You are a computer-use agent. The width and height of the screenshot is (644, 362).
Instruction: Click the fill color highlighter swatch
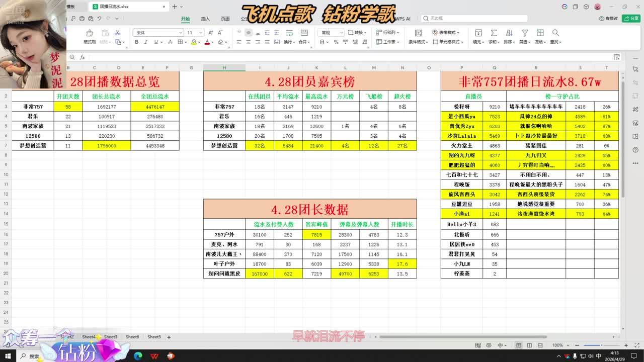(194, 42)
